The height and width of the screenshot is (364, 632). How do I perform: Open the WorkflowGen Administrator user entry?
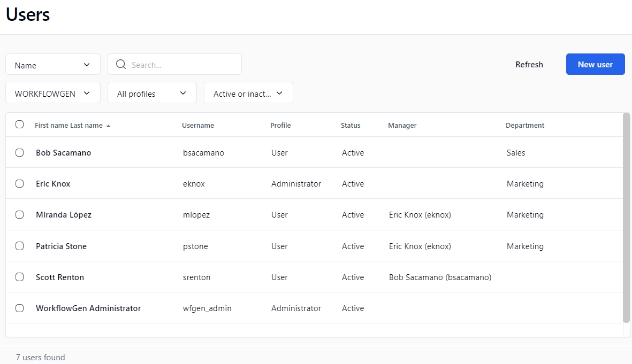(x=88, y=308)
